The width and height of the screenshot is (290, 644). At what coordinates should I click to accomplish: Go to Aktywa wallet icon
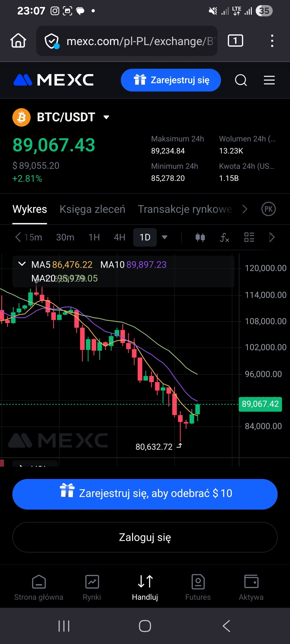(x=251, y=587)
